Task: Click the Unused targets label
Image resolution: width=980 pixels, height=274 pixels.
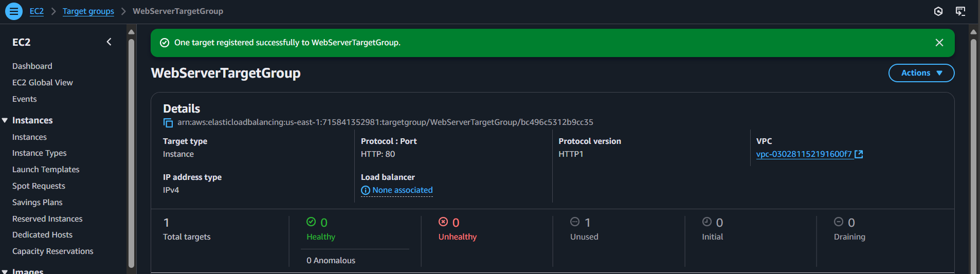Action: 584,237
